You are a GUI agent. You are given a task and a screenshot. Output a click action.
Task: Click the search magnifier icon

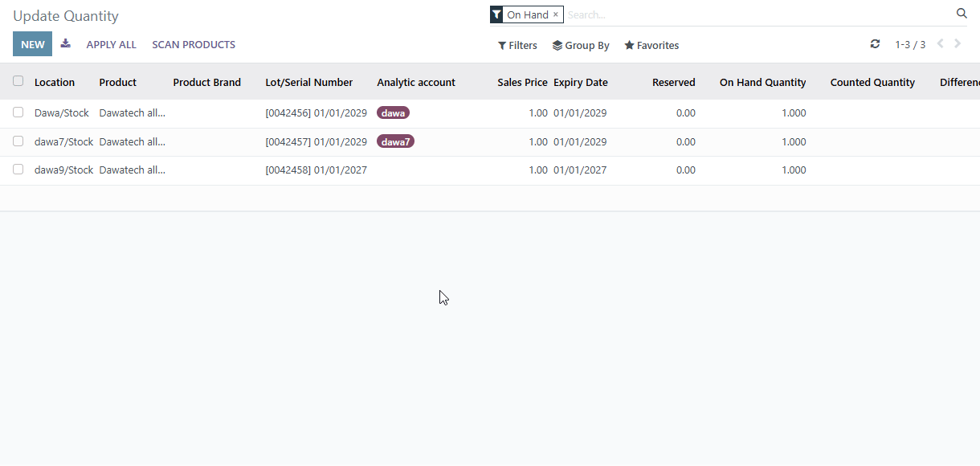point(962,14)
